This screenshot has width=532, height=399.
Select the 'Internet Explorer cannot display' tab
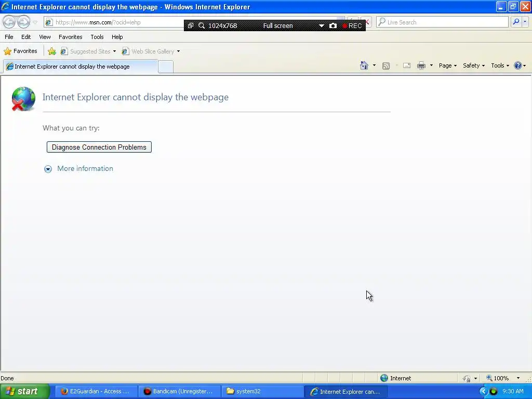point(81,66)
